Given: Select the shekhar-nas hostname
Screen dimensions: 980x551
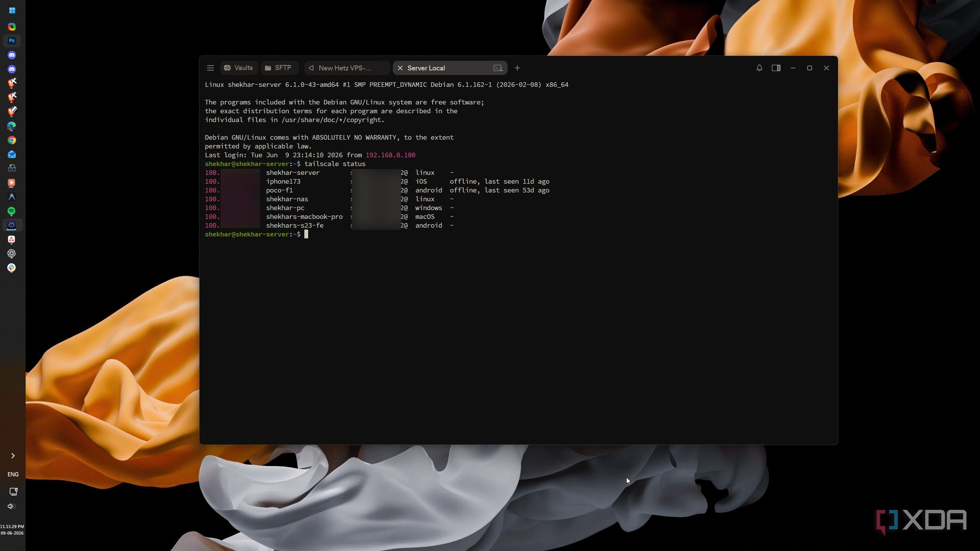Looking at the screenshot, I should coord(287,199).
